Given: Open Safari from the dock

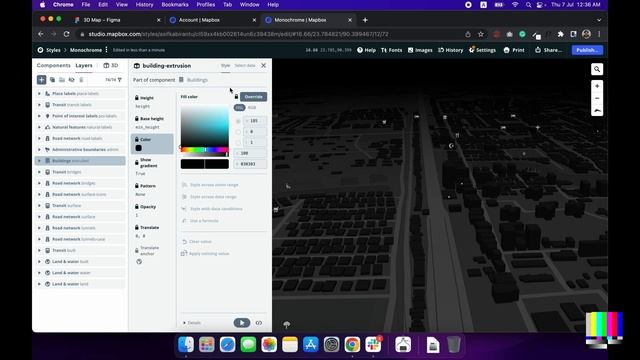Looking at the screenshot, I should 227,345.
